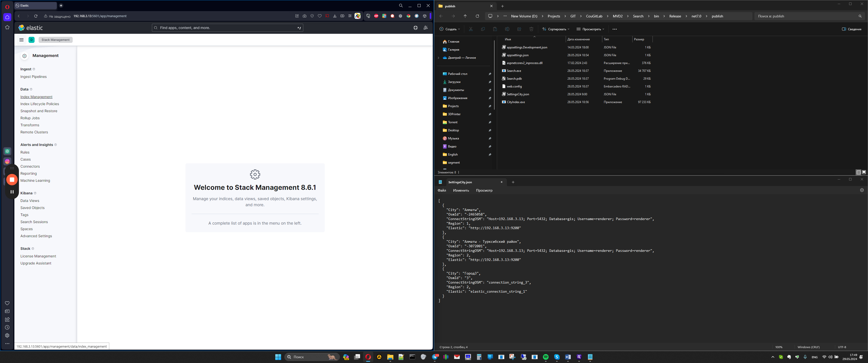Open Index Lifecycle Policies link
868x363 pixels.
[39, 104]
